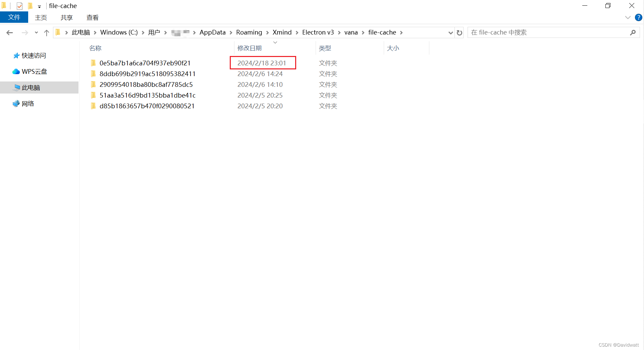Click the 网络 network icon in sidebar
Screen dimensions: 644x350
pyautogui.click(x=16, y=104)
